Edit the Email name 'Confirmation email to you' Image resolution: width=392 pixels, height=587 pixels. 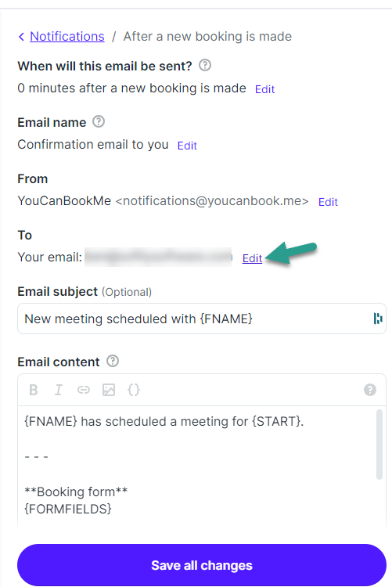187,146
